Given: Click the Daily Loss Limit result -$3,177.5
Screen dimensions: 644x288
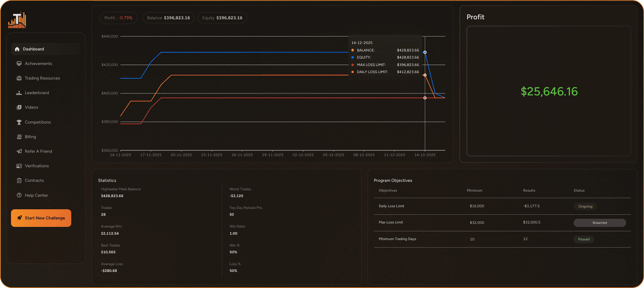Looking at the screenshot, I should pos(531,206).
